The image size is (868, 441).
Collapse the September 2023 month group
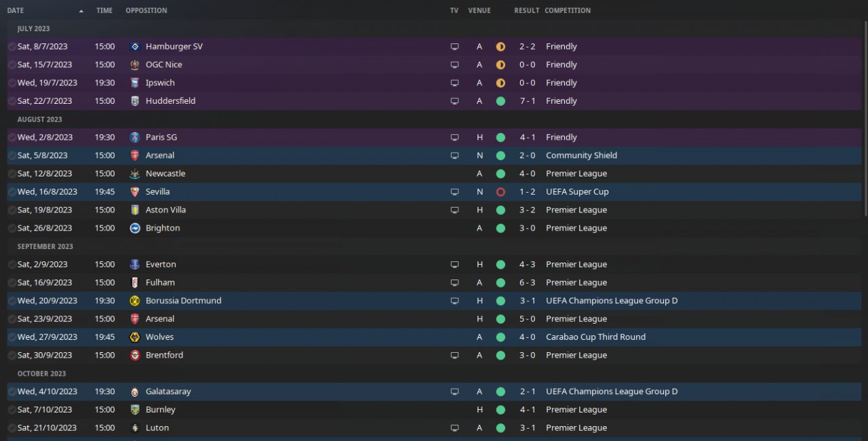tap(45, 246)
